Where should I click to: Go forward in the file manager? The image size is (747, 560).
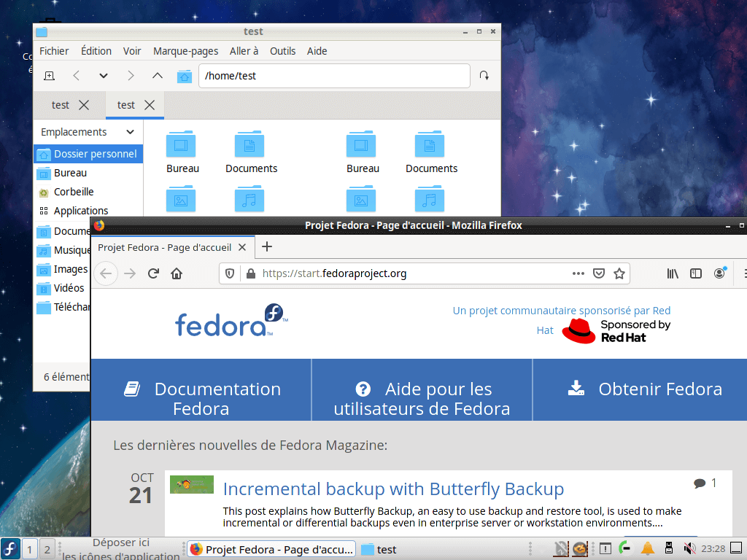pyautogui.click(x=131, y=76)
